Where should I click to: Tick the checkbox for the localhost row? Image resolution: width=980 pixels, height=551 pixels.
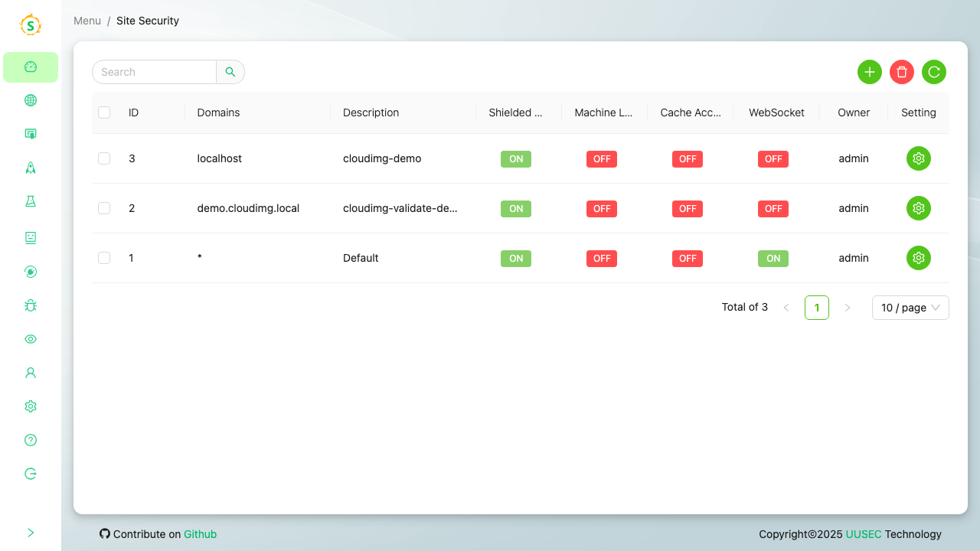[x=104, y=158]
